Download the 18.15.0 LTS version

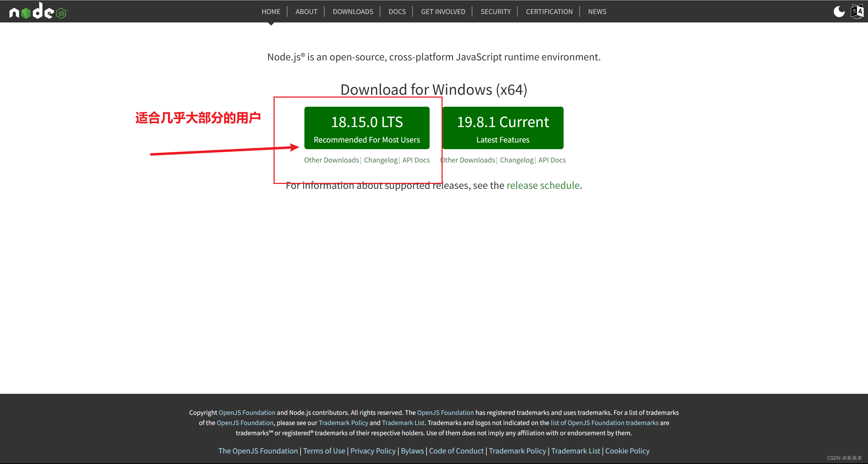click(x=367, y=128)
